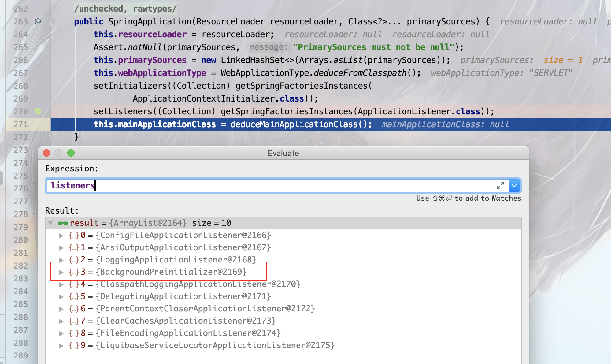611x364 pixels.
Task: Click the expand expression field icon
Action: pyautogui.click(x=500, y=186)
